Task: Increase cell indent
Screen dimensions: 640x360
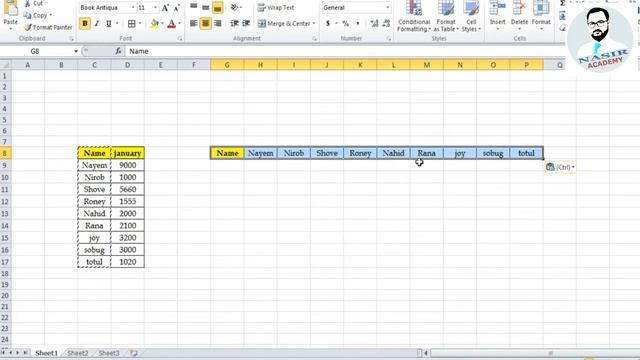Action: (x=246, y=24)
